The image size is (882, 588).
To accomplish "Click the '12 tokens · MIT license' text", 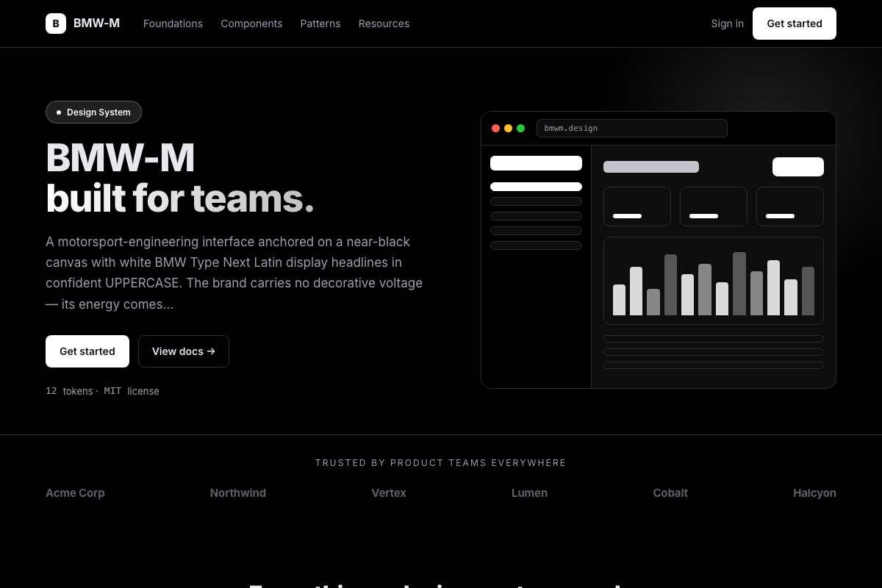I will pyautogui.click(x=102, y=391).
